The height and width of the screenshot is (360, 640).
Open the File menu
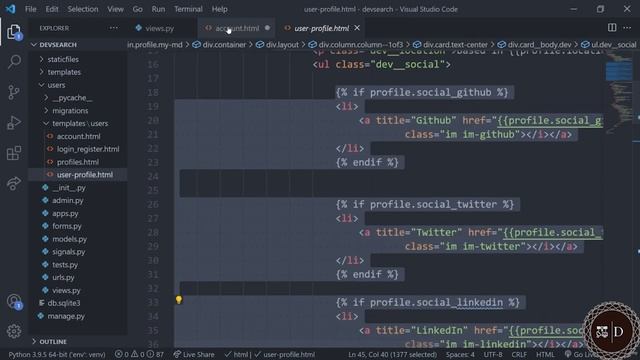(31, 9)
